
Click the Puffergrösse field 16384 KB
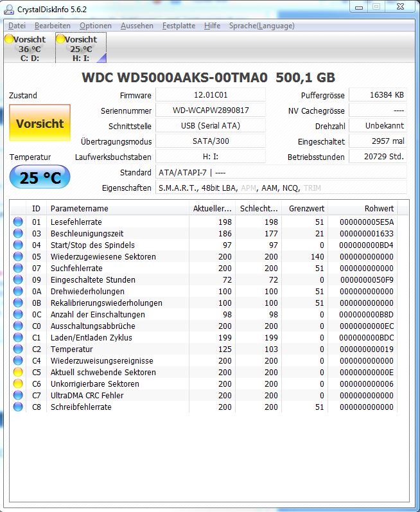pos(378,95)
